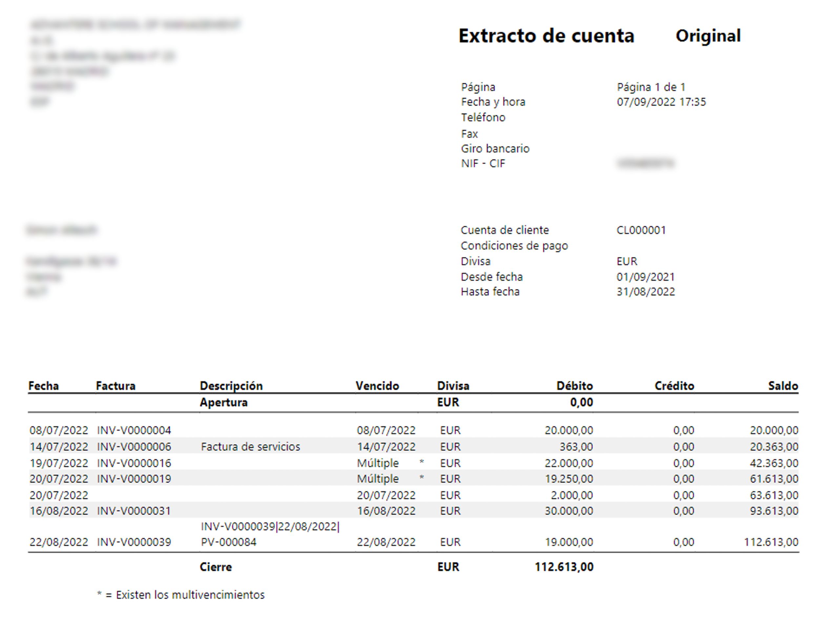Click the 'Condiciones de pago' label
840x618 pixels.
click(x=514, y=246)
